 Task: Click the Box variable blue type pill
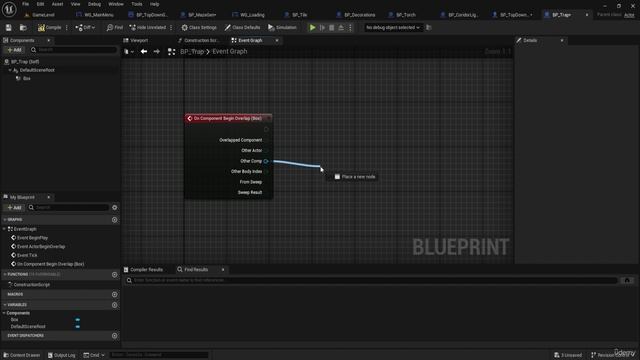[x=78, y=320]
